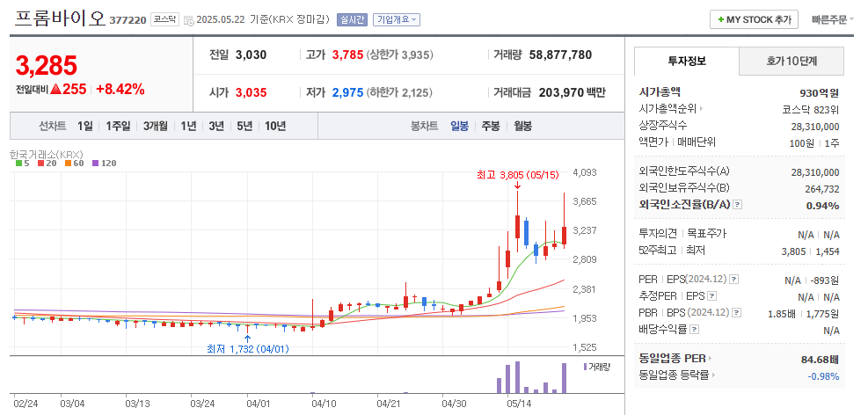Click the 목표주가 label
The height and width of the screenshot is (415, 868).
[x=706, y=234]
